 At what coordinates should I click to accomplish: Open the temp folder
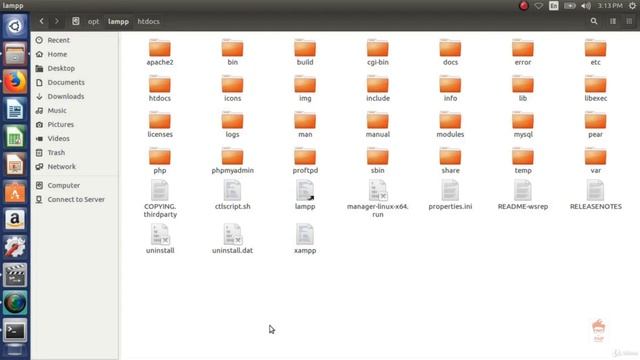tap(523, 160)
